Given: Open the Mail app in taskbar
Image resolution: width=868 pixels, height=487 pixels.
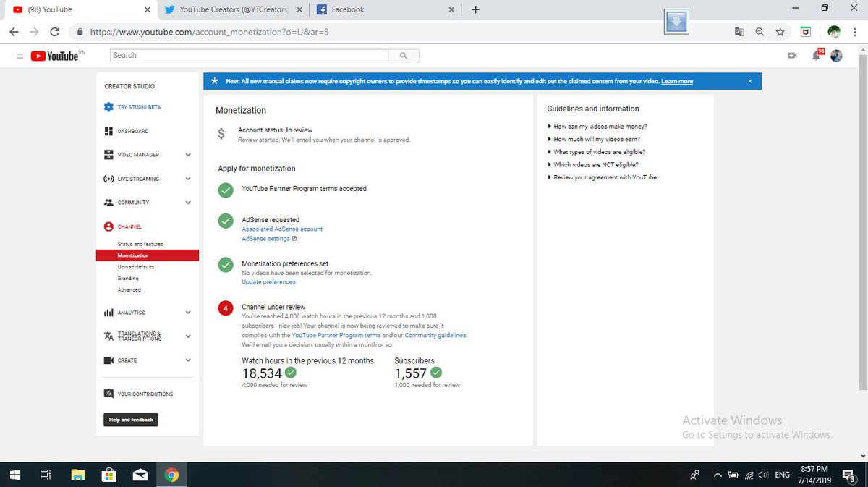Looking at the screenshot, I should [140, 475].
